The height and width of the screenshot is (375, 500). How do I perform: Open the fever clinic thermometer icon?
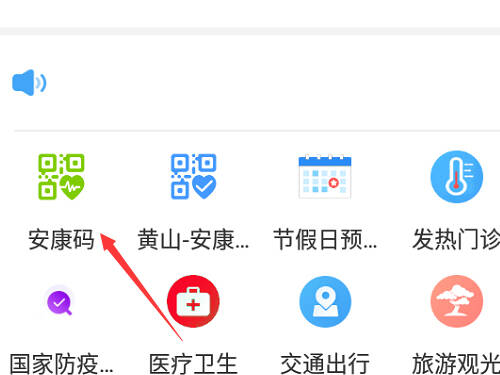click(457, 177)
